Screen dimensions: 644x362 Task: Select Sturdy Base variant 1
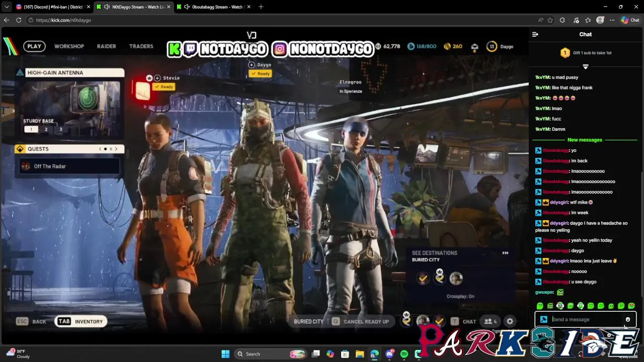31,129
